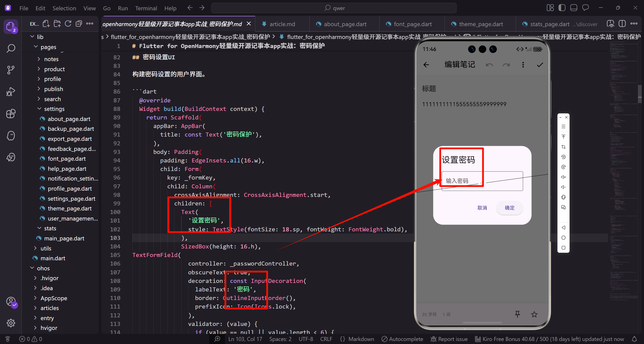Toggle Autocomplete in the status bar
Image resolution: width=644 pixels, height=344 pixels.
(402, 339)
